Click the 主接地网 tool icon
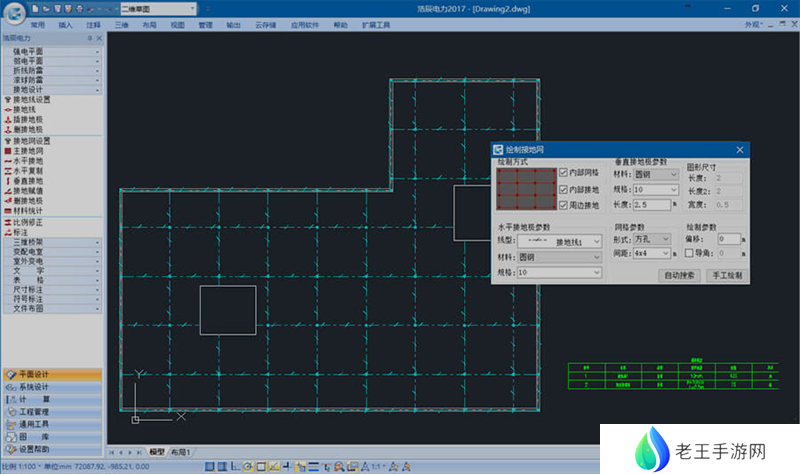800x474 pixels. pyautogui.click(x=7, y=150)
